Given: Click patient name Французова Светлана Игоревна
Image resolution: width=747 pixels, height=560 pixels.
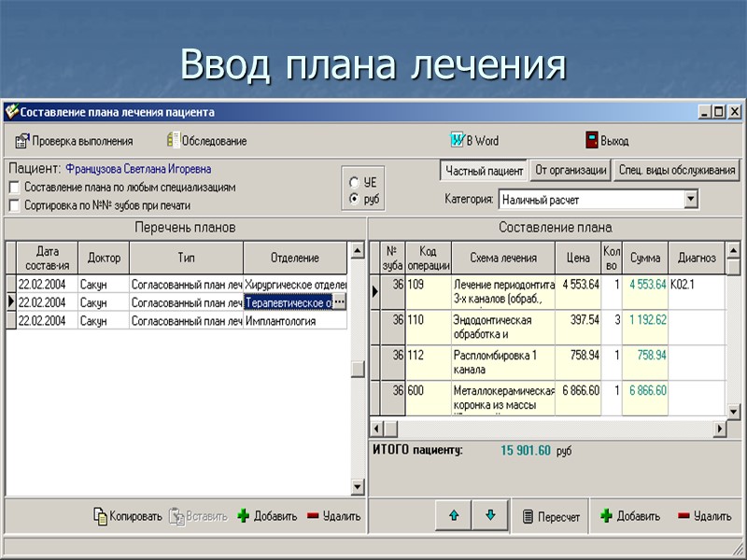Looking at the screenshot, I should click(138, 169).
